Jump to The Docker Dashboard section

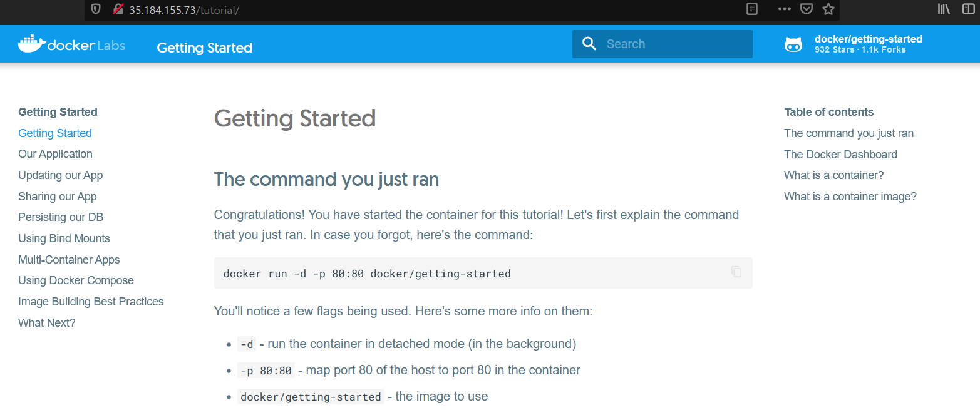(x=840, y=155)
